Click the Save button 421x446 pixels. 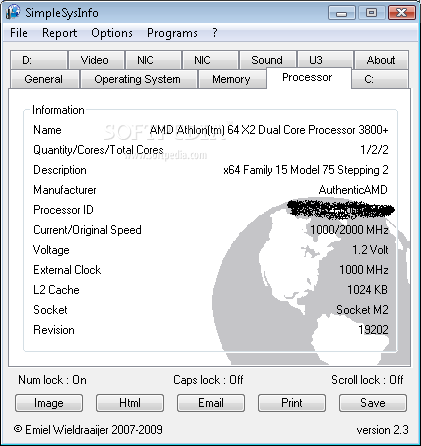tap(373, 403)
